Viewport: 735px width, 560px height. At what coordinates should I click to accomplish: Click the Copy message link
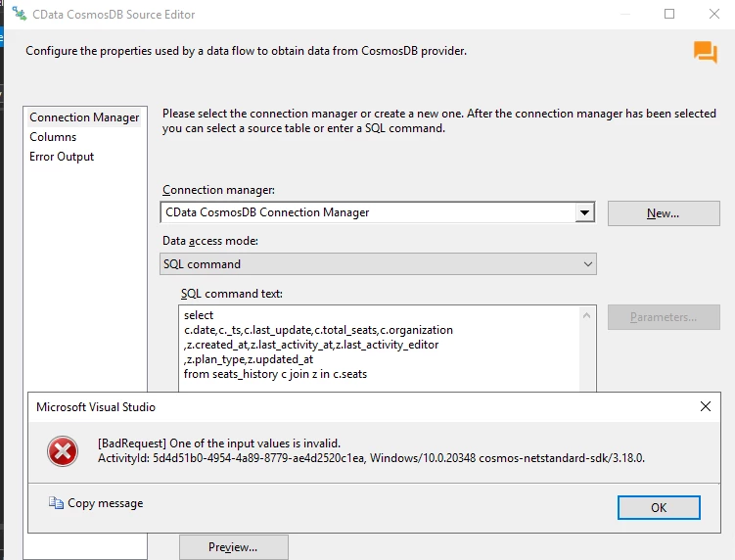click(106, 503)
